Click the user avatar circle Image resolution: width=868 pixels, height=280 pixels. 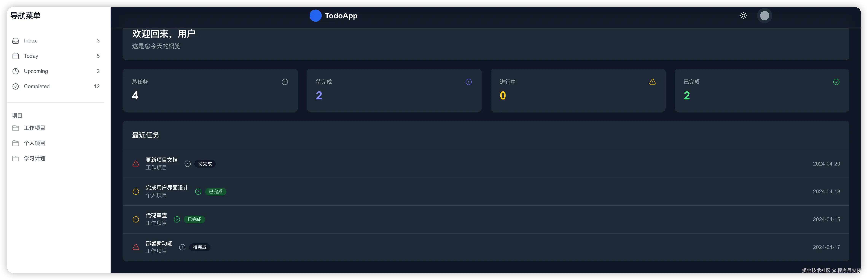click(764, 16)
